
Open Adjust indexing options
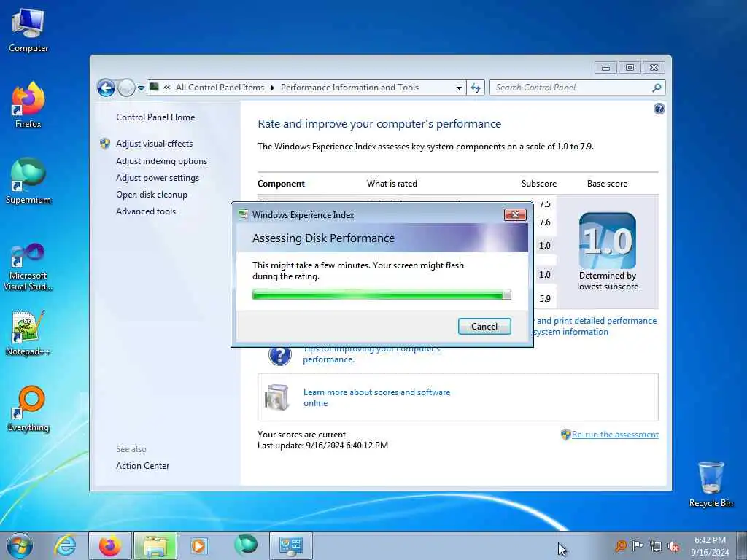[x=161, y=161]
